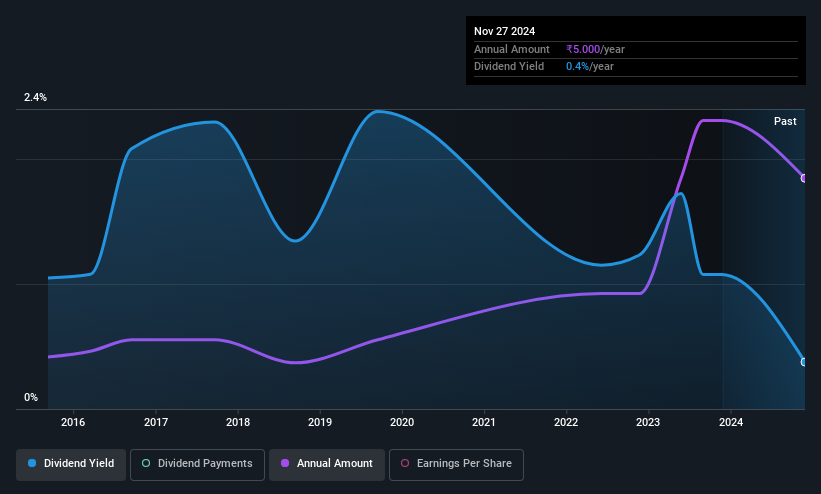
Task: Click the 2016 x-axis label
Action: click(x=73, y=422)
